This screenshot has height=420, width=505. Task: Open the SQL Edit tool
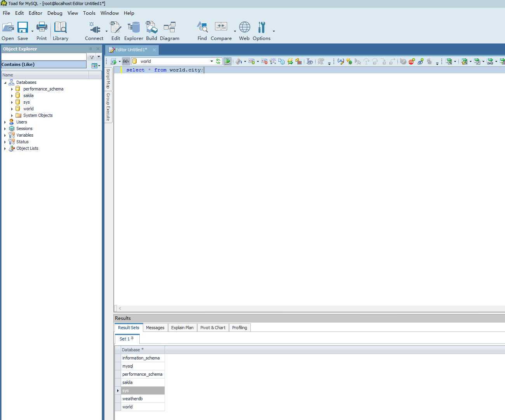click(x=116, y=31)
